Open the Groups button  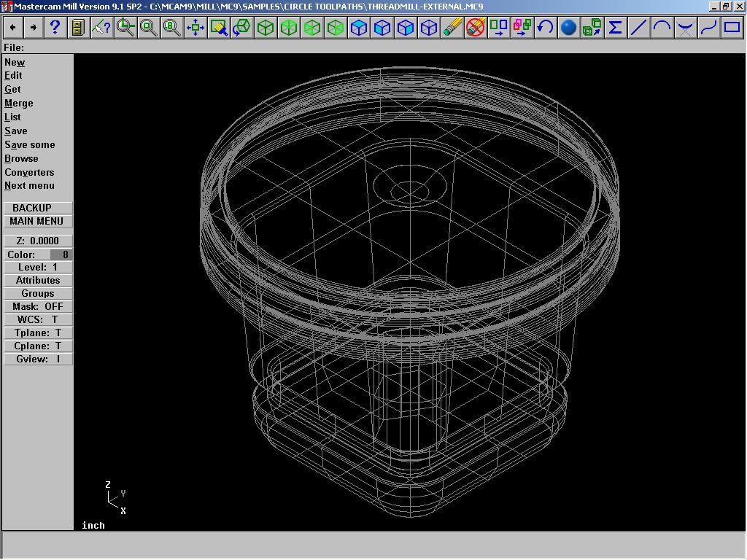[x=38, y=294]
